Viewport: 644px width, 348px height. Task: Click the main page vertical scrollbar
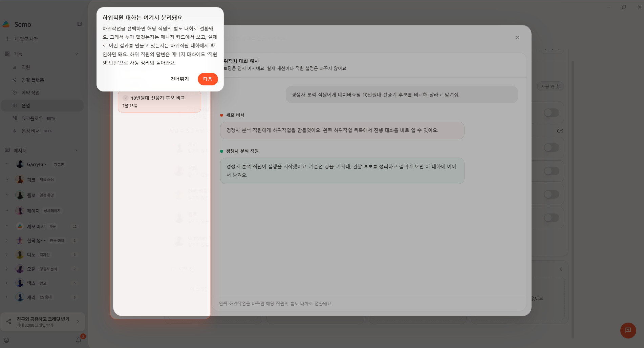pyautogui.click(x=573, y=199)
